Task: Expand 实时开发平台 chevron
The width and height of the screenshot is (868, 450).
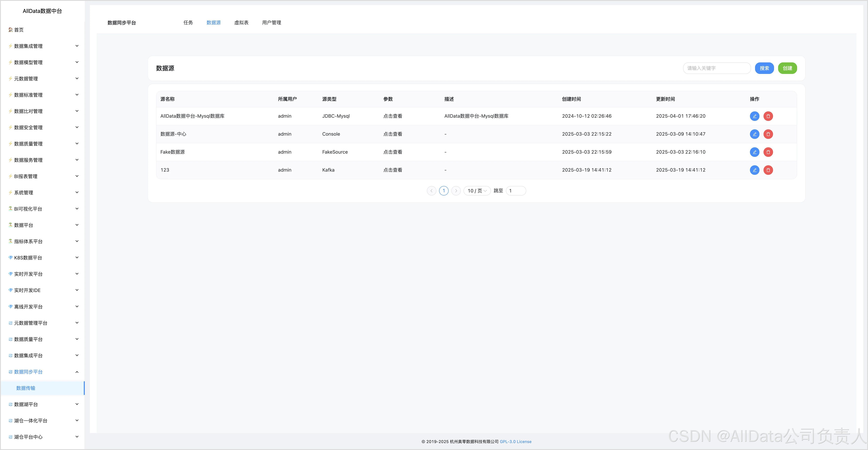Action: click(77, 273)
